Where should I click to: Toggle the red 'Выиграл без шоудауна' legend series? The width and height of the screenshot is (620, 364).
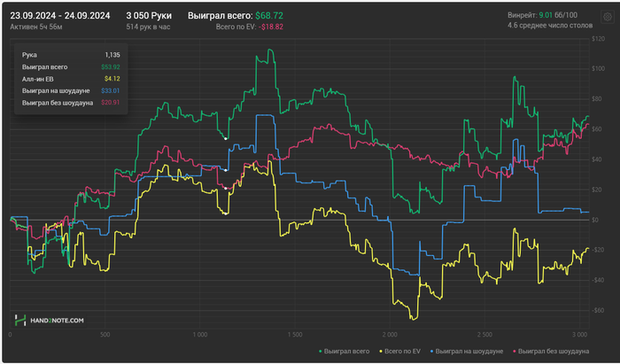551,351
